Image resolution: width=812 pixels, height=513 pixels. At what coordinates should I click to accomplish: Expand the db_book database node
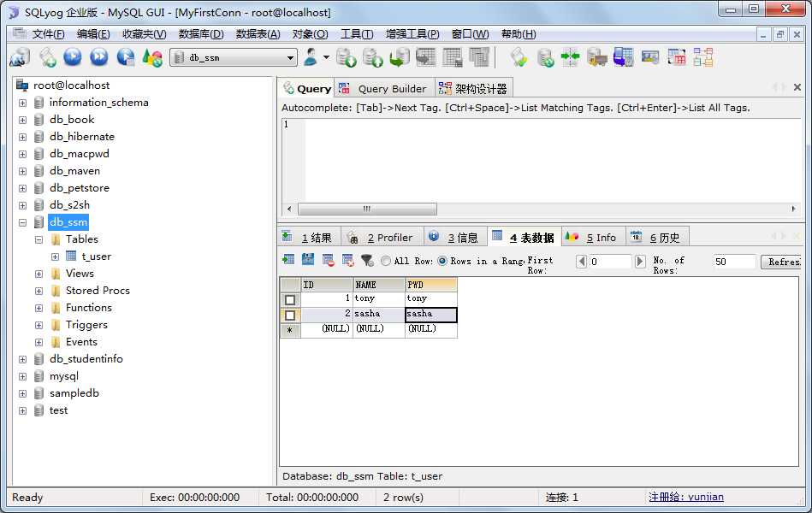(22, 120)
